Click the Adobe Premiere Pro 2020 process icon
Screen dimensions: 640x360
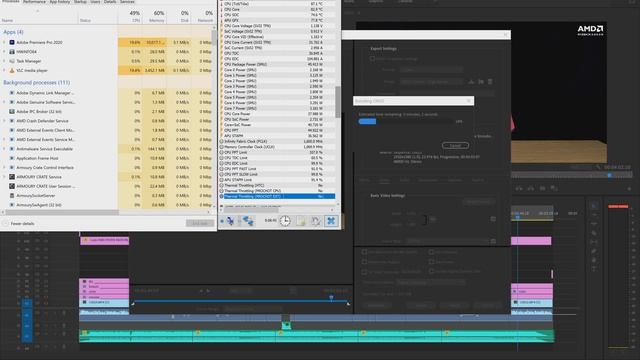click(x=12, y=42)
